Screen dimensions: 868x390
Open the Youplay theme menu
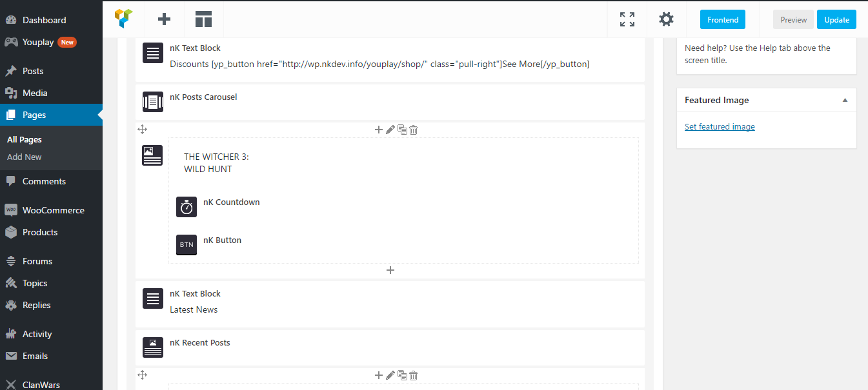[51, 42]
